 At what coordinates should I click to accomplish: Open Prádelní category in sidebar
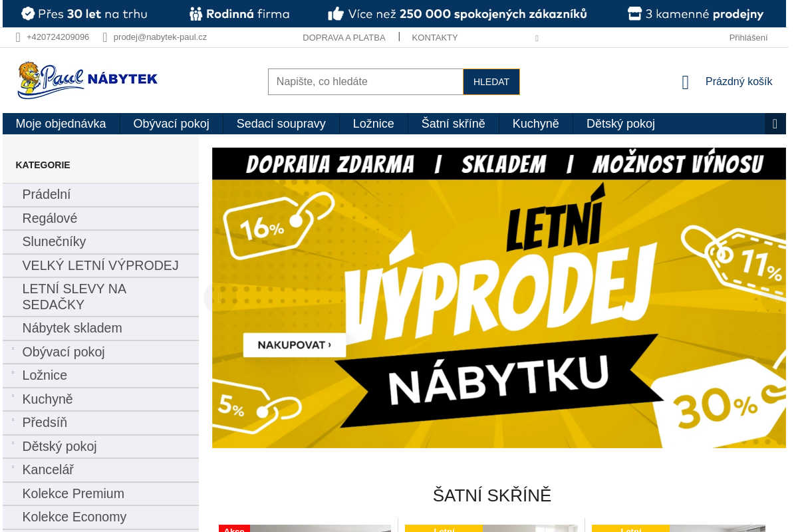click(100, 195)
